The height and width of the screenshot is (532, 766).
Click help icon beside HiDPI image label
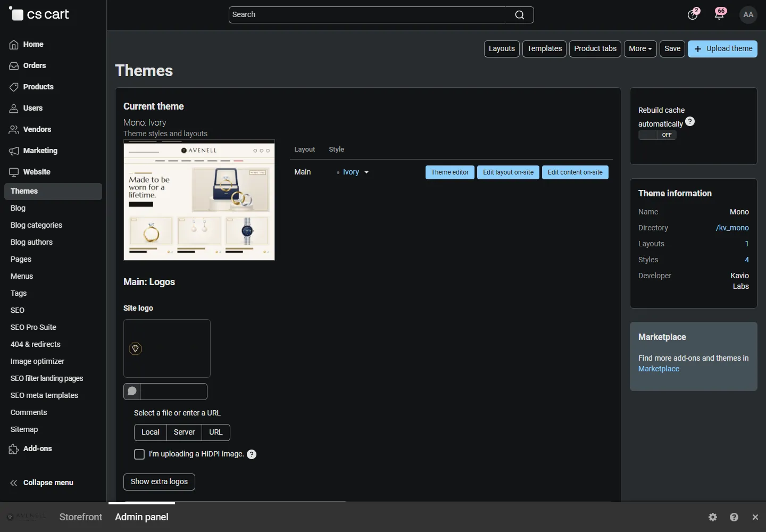pyautogui.click(x=252, y=454)
